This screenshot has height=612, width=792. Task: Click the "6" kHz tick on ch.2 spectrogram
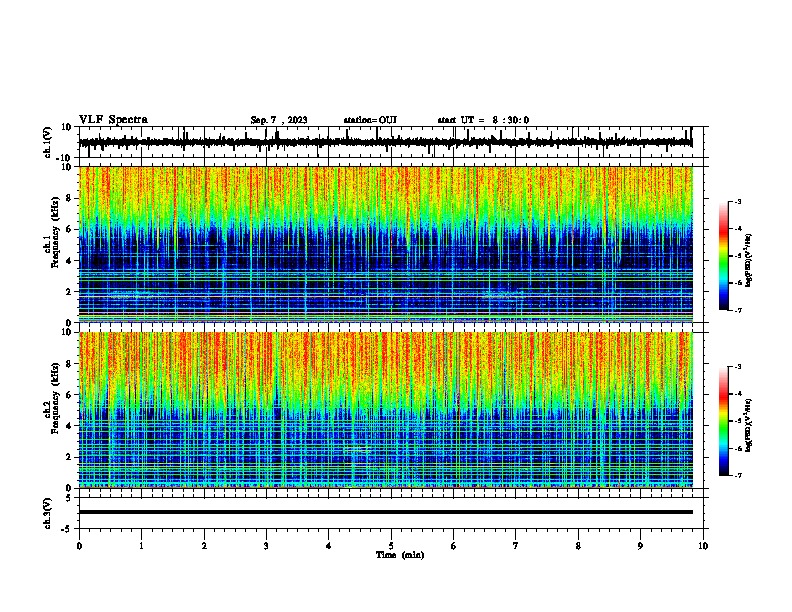tap(70, 395)
